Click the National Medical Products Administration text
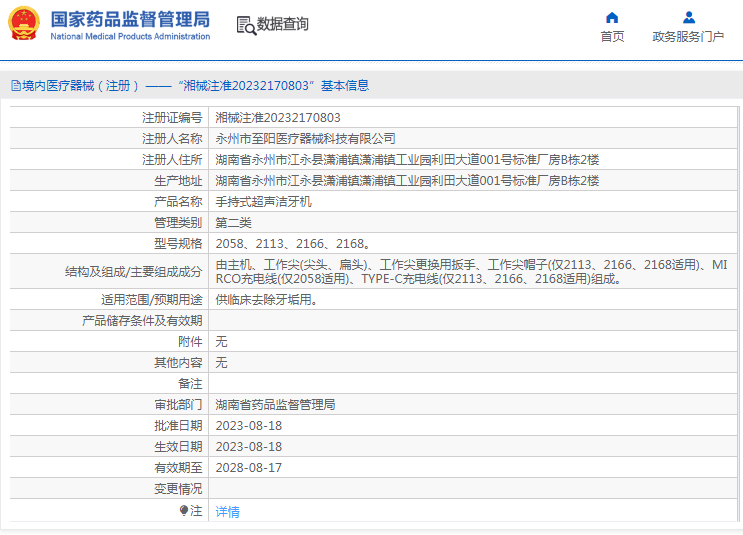Viewport: 743px width, 535px height. [130, 36]
